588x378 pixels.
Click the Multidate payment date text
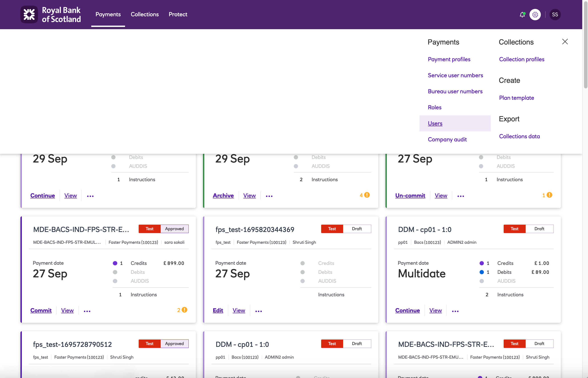point(421,273)
